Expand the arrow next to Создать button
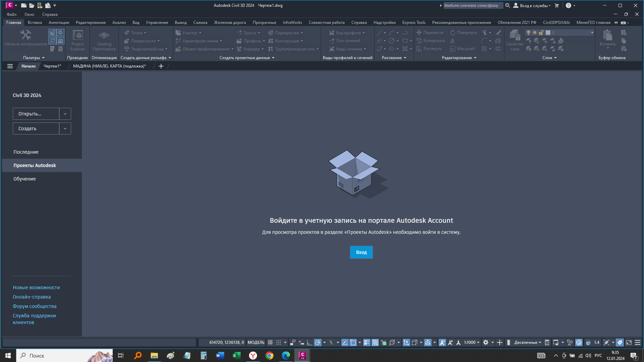The image size is (644, 362). 65,128
